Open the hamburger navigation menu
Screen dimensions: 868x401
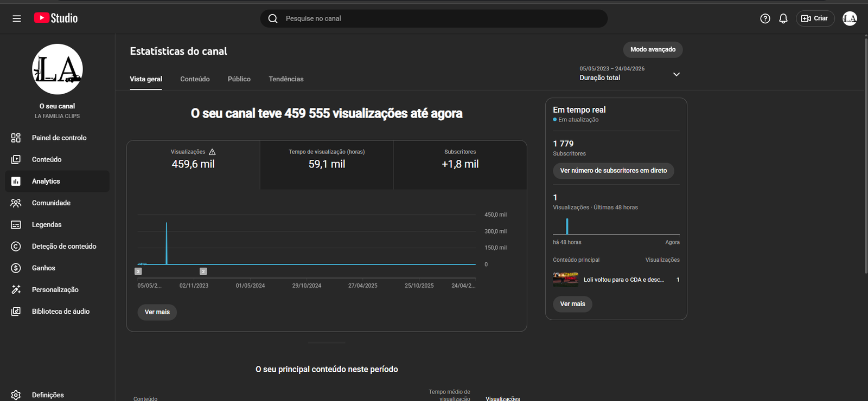17,18
